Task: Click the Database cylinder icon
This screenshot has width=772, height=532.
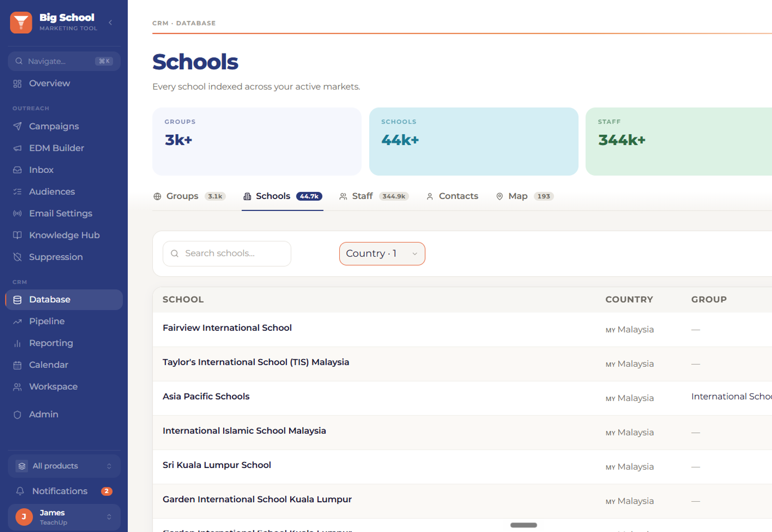Action: 17,300
